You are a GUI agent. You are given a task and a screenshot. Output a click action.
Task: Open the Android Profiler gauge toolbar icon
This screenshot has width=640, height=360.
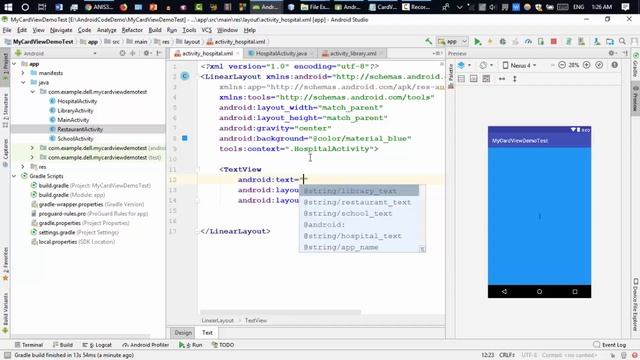tap(528, 41)
